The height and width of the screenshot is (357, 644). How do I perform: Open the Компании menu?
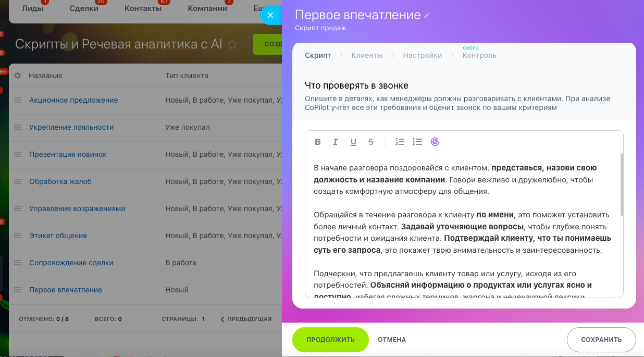pyautogui.click(x=207, y=8)
